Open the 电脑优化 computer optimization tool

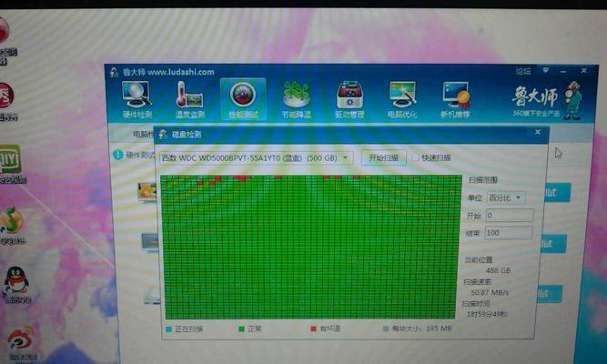[402, 99]
